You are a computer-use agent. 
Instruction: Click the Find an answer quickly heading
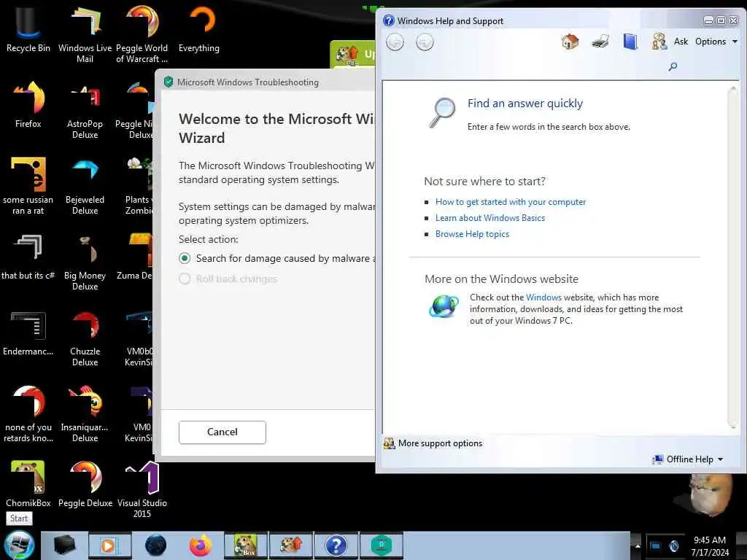pos(525,104)
